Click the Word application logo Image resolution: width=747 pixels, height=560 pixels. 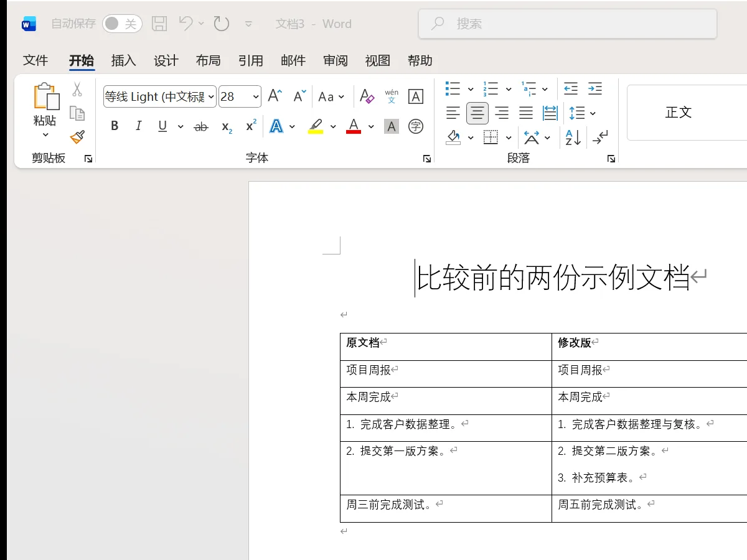pyautogui.click(x=29, y=24)
